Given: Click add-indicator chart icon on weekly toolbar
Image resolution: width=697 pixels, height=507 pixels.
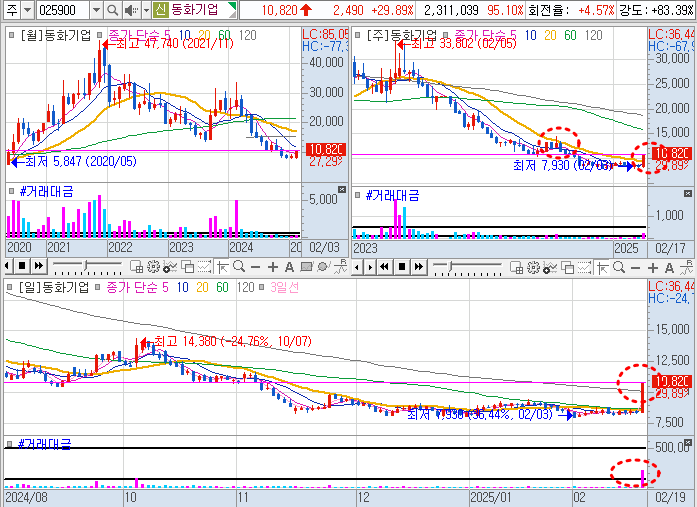Looking at the screenshot, I should (550, 267).
